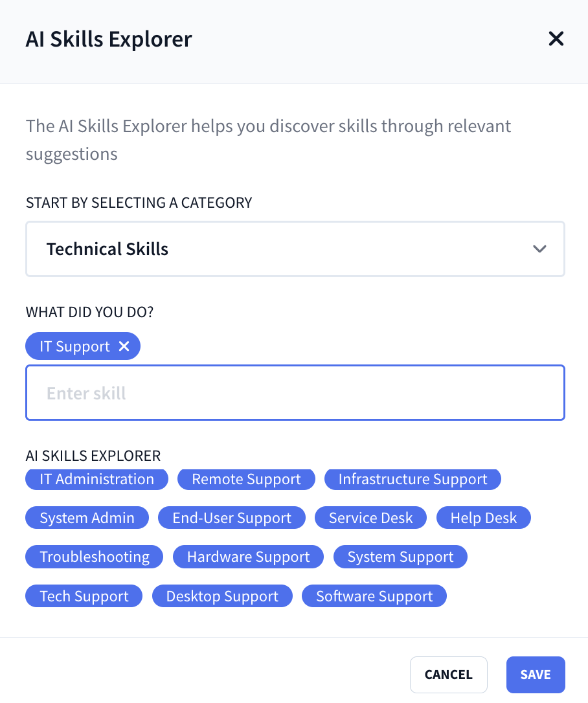Add the Service Desk skill
Screen dimensions: 588x703
(370, 517)
